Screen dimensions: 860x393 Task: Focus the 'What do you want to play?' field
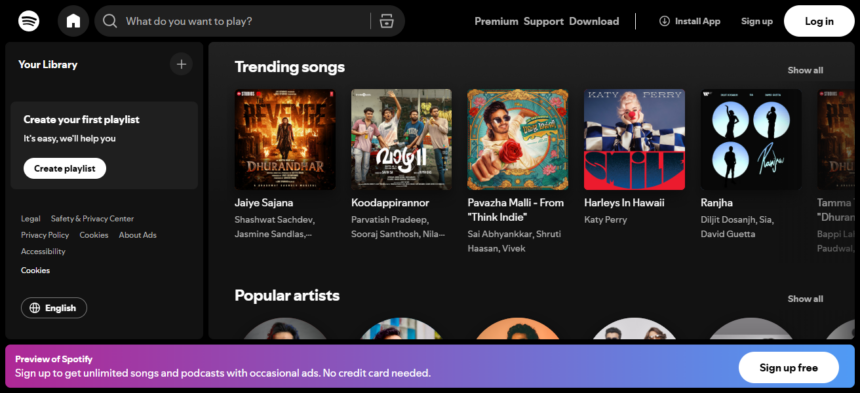[x=250, y=21]
